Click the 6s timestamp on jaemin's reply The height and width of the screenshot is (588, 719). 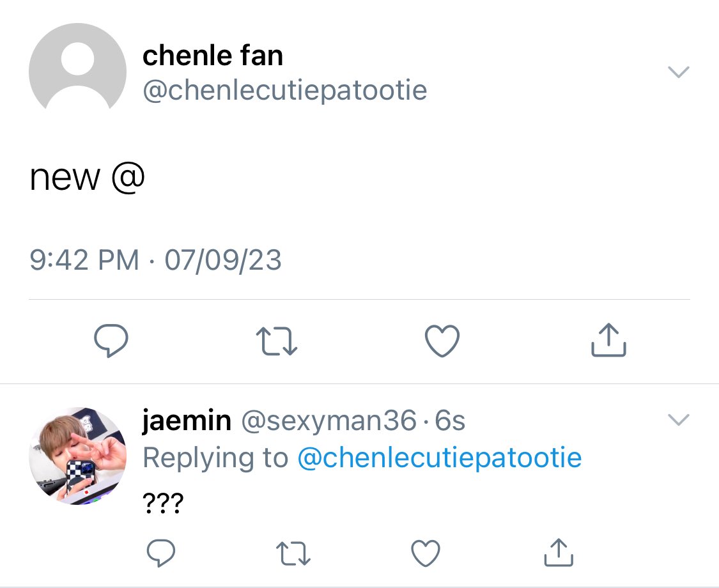coord(450,421)
